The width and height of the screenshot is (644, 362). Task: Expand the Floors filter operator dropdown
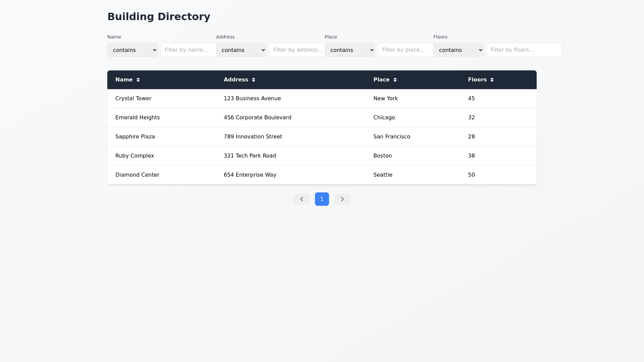459,50
